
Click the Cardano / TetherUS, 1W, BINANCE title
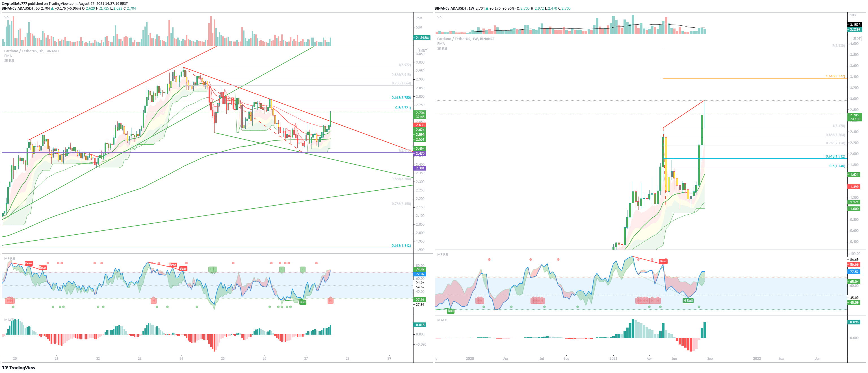[x=466, y=39]
